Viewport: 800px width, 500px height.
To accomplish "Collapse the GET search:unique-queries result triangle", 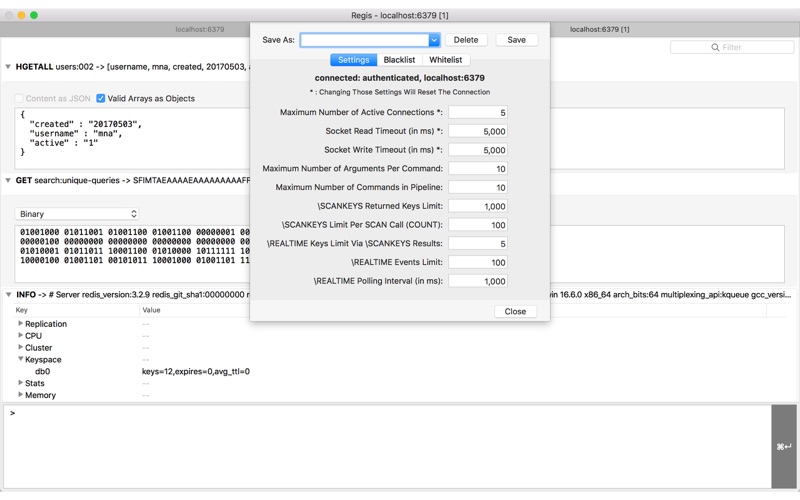I will click(x=8, y=181).
